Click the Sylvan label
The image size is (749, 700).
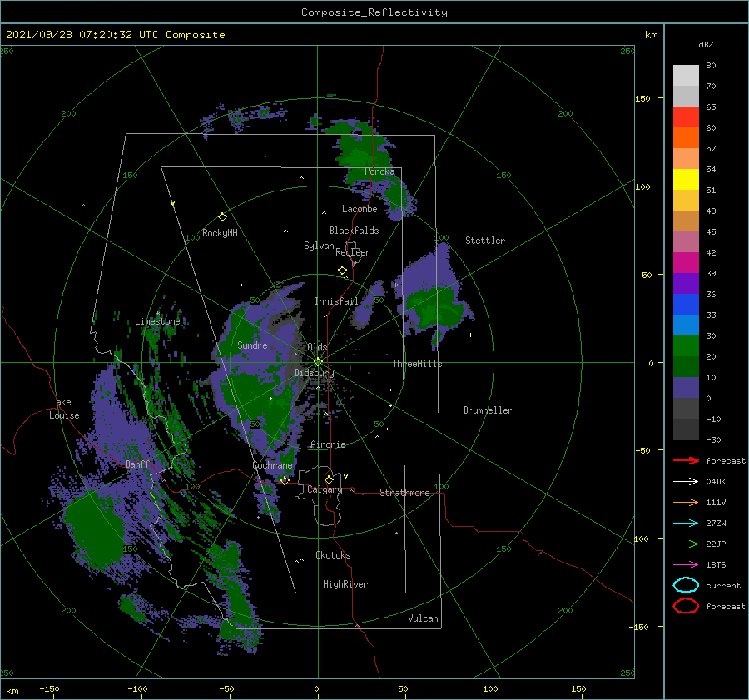pos(319,246)
